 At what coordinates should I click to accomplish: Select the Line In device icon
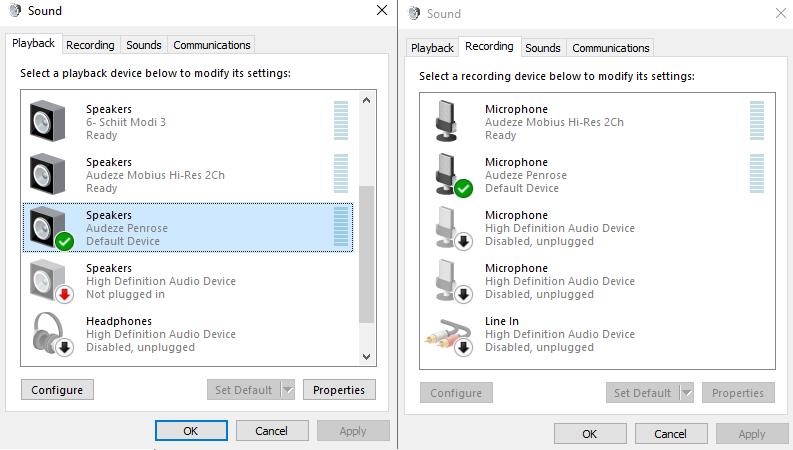(x=449, y=336)
